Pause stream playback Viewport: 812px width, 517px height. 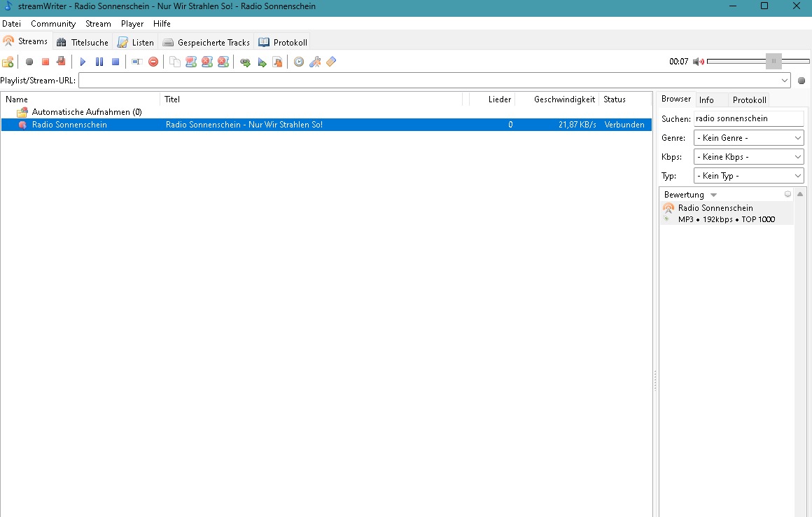point(99,62)
